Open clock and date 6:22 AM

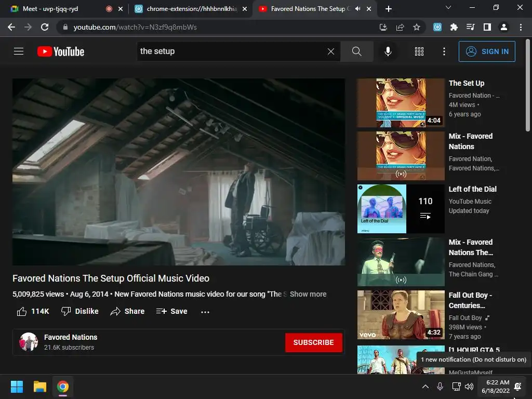[495, 387]
